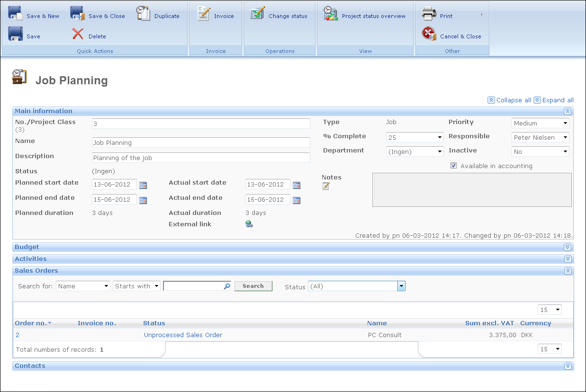Open the Inactive dropdown showing No
The width and height of the screenshot is (586, 392).
pos(541,151)
